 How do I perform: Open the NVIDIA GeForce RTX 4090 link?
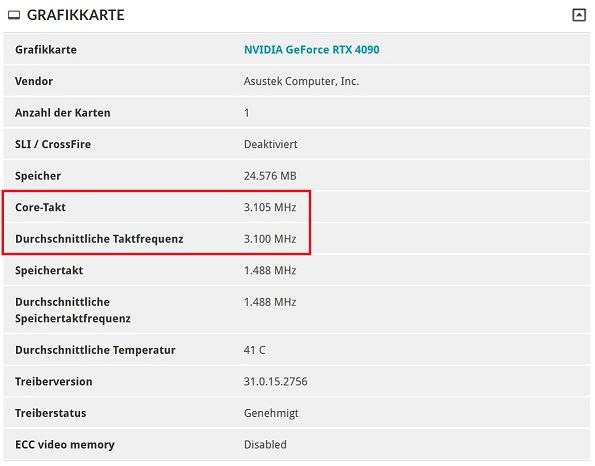[312, 50]
